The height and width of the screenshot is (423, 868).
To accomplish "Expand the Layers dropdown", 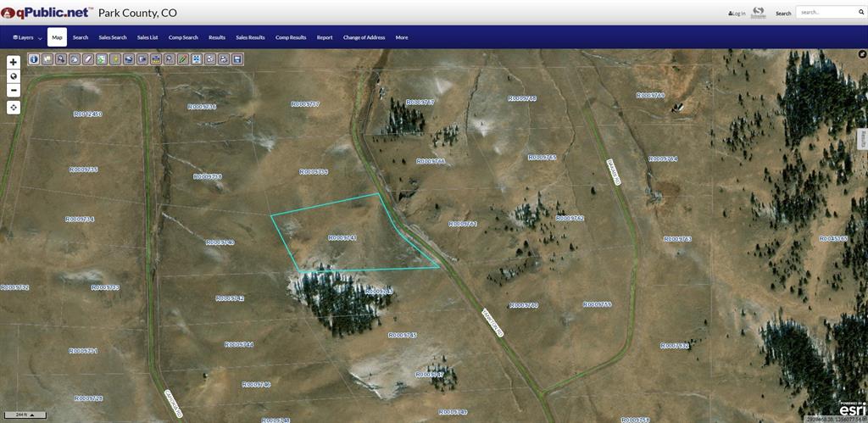I will [28, 37].
